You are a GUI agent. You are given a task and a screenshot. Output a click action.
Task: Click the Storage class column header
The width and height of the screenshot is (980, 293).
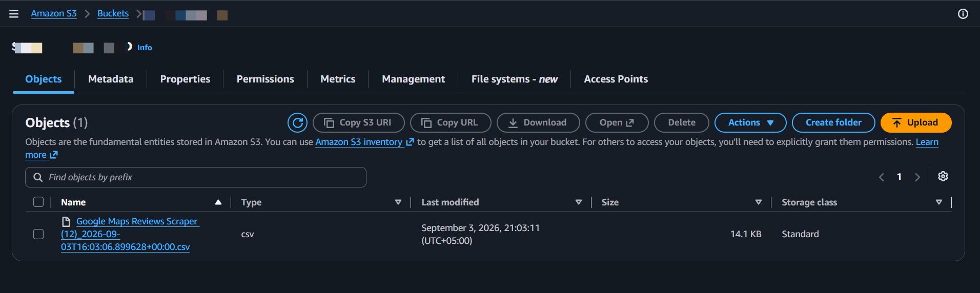pos(809,202)
